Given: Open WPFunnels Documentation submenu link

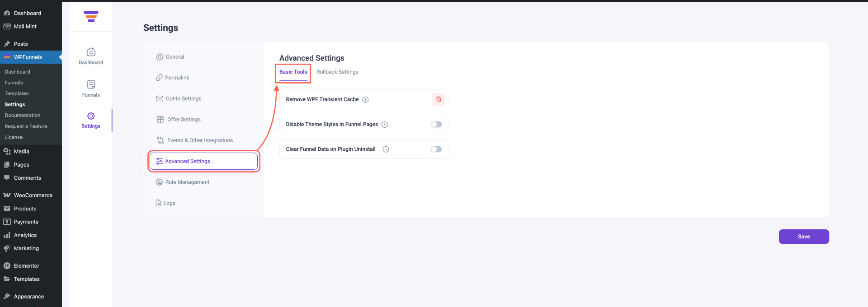Looking at the screenshot, I should pyautogui.click(x=23, y=116).
